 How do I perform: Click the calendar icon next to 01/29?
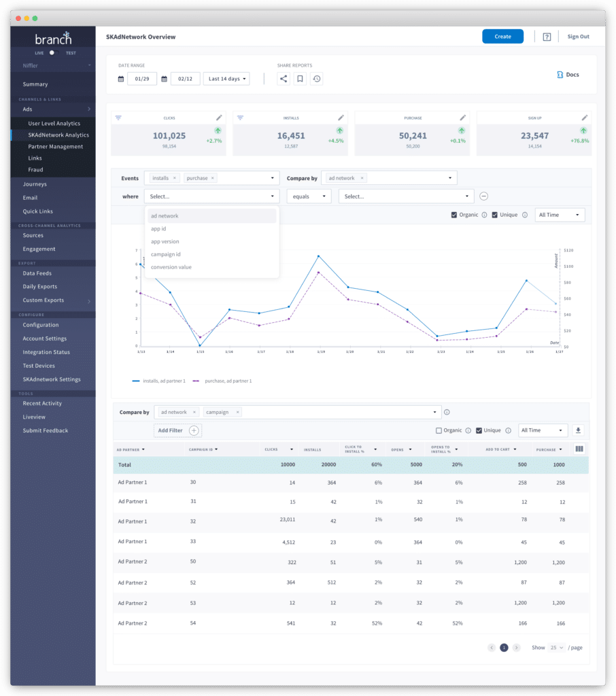(x=120, y=78)
